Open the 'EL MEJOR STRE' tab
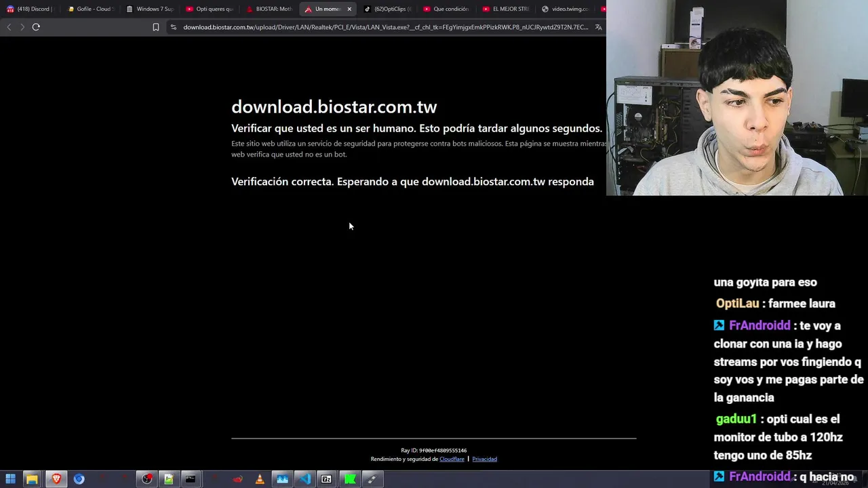868x488 pixels. point(505,9)
